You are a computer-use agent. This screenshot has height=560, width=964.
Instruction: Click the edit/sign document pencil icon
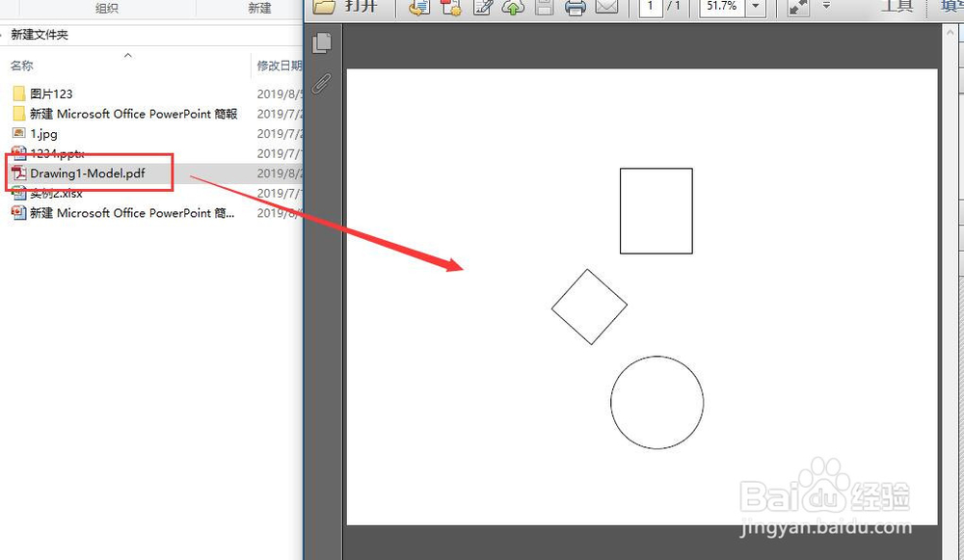point(483,7)
